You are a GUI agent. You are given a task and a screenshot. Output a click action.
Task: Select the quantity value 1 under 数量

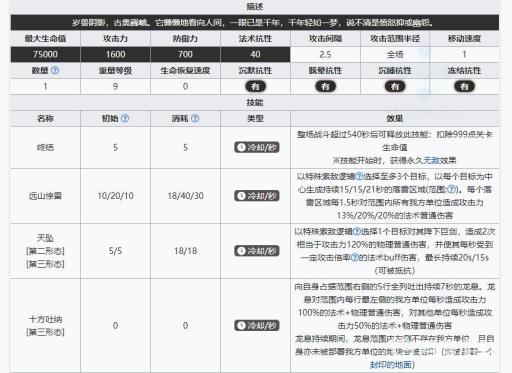pos(45,86)
